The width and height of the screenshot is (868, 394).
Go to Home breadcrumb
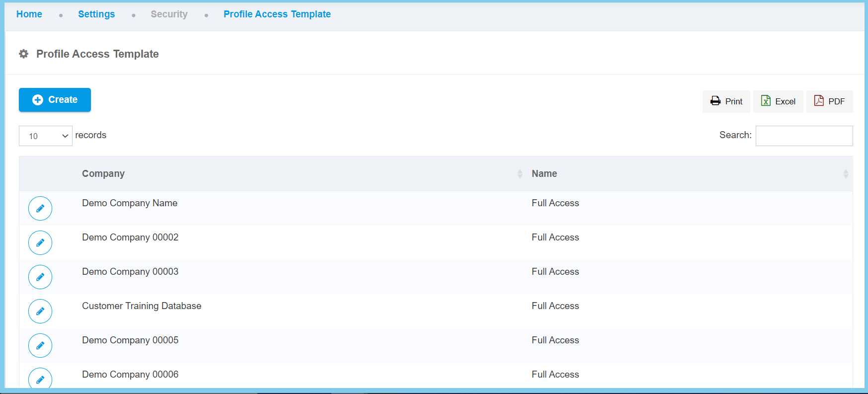pos(29,14)
